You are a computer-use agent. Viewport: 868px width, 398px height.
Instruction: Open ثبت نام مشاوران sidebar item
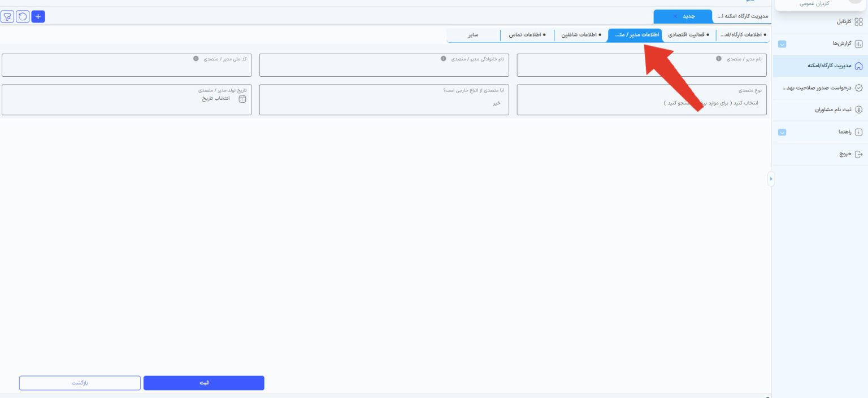click(819, 110)
